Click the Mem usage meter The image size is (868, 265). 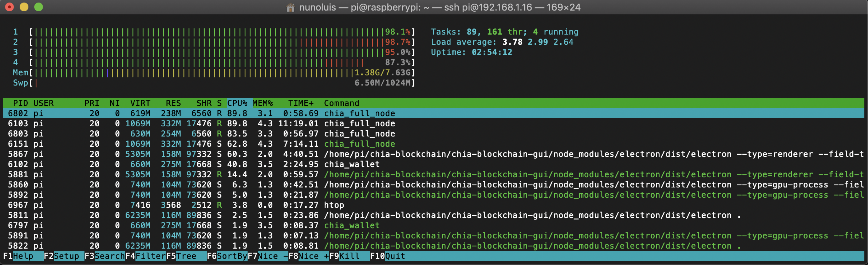coord(214,73)
